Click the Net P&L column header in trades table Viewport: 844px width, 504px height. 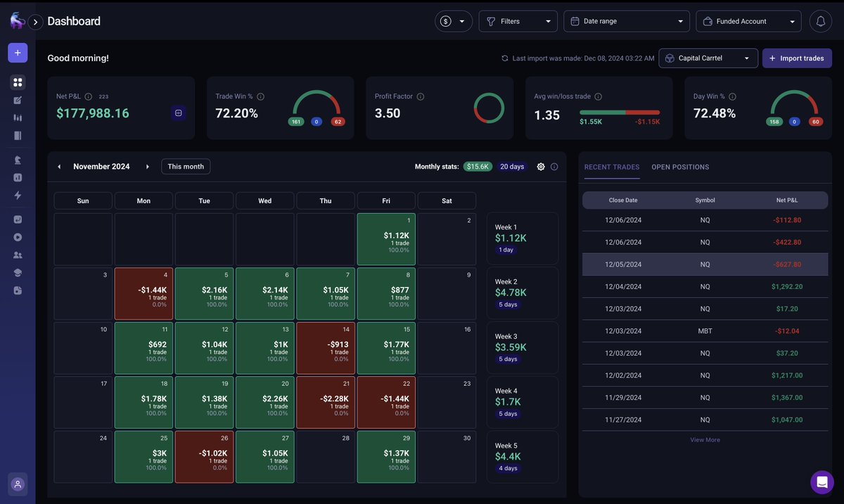786,200
